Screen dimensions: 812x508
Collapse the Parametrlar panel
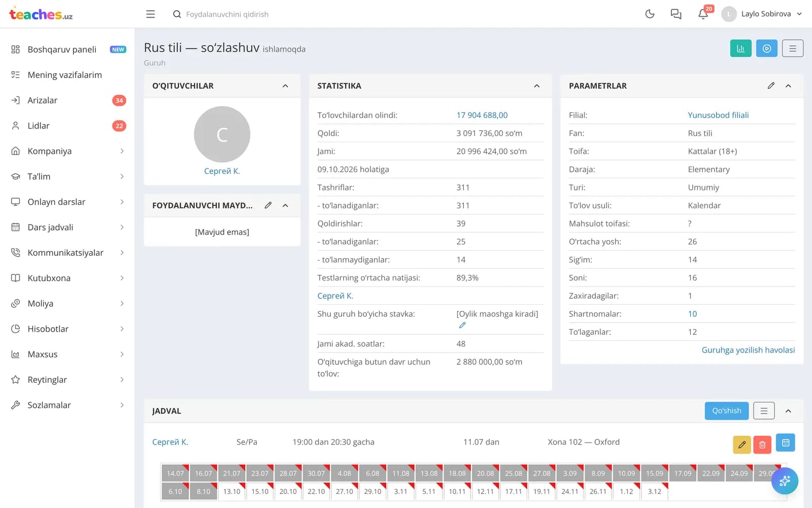[x=788, y=86]
